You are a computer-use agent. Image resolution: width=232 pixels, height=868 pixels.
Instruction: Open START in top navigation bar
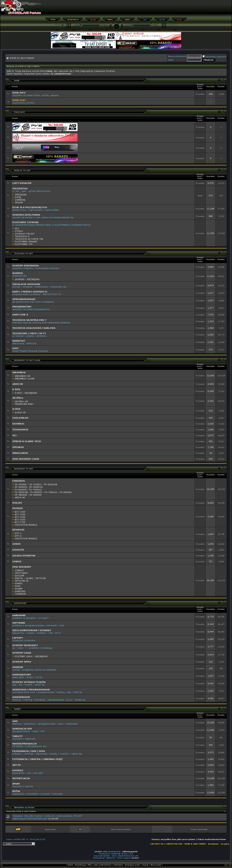coord(53,20)
